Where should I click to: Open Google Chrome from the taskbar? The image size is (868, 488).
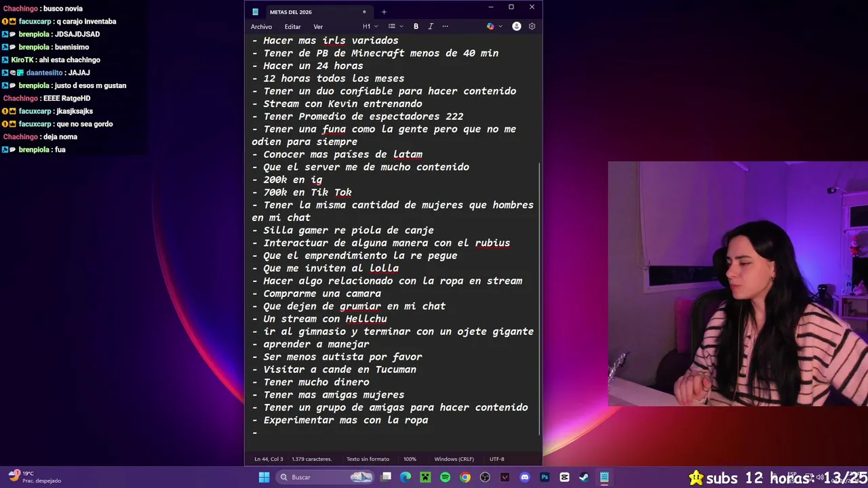tap(465, 477)
